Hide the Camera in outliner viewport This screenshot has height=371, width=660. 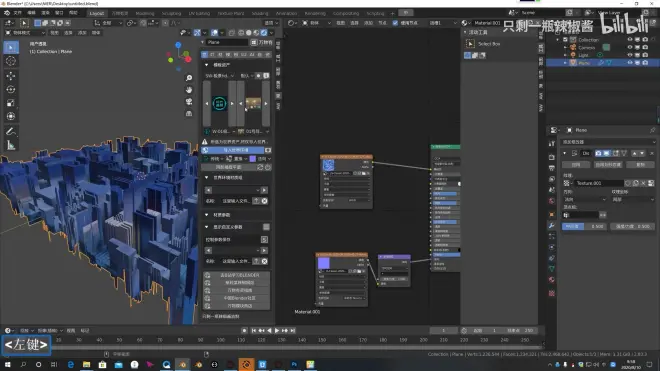click(630, 47)
